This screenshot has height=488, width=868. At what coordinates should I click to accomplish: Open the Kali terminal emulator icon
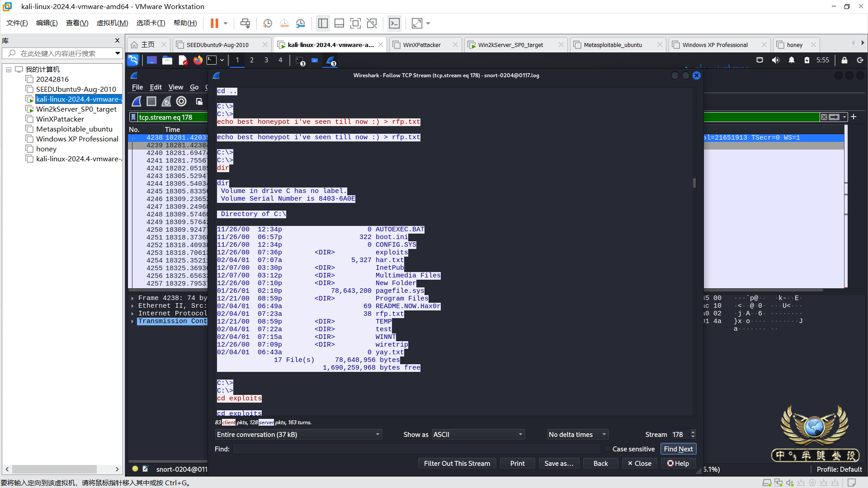click(212, 60)
